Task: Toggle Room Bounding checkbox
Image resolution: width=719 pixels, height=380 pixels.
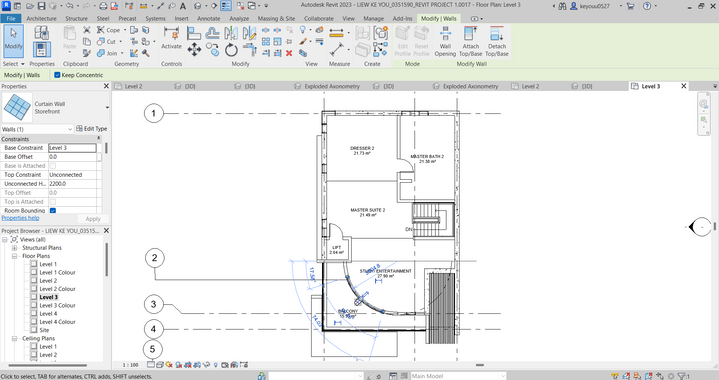Action: (53, 211)
